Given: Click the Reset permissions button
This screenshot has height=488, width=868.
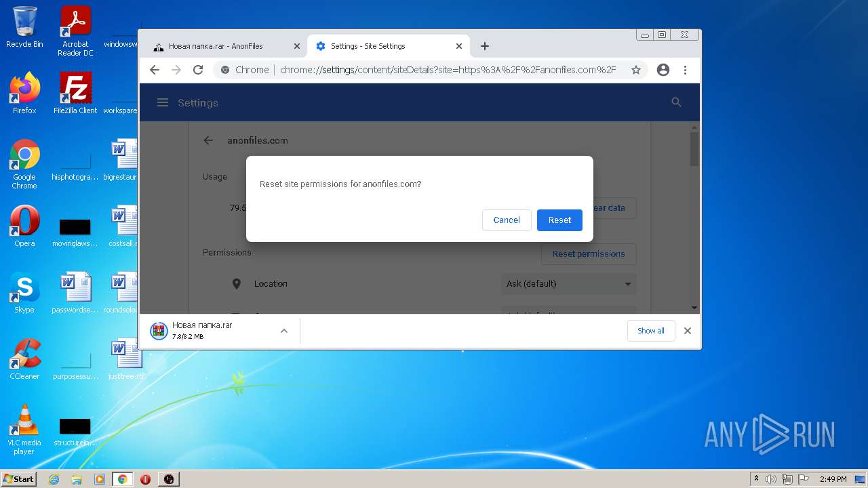Looking at the screenshot, I should click(589, 254).
